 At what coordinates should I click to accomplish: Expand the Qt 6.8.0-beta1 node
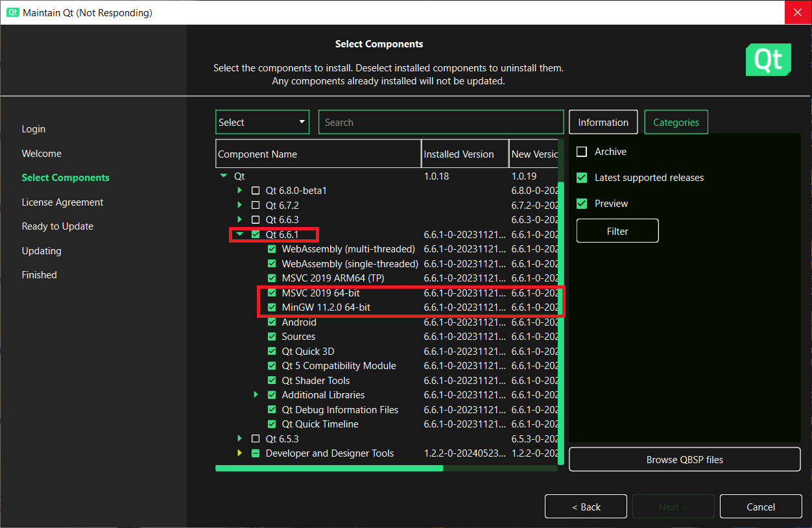point(240,191)
